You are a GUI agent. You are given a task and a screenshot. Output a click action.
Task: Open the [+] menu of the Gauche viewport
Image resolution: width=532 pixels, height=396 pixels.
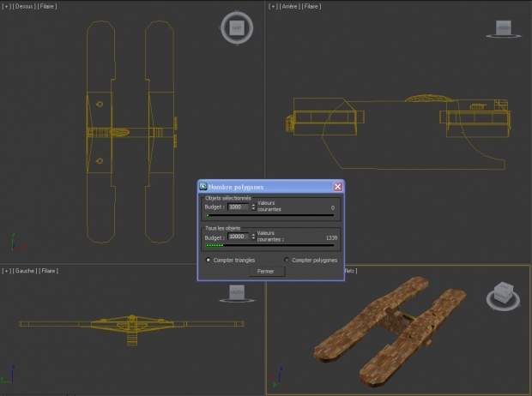6,271
